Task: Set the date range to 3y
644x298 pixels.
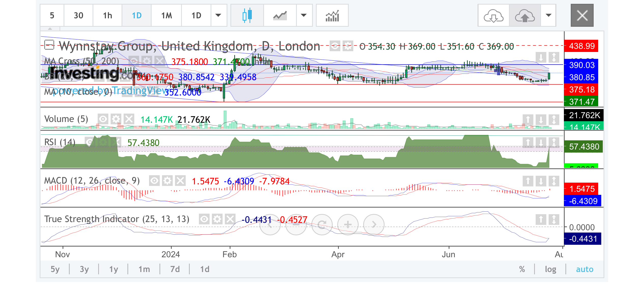Action: [x=84, y=269]
